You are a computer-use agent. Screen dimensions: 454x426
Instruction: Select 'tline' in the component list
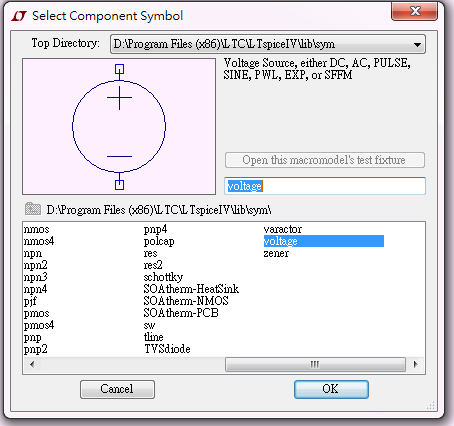154,337
